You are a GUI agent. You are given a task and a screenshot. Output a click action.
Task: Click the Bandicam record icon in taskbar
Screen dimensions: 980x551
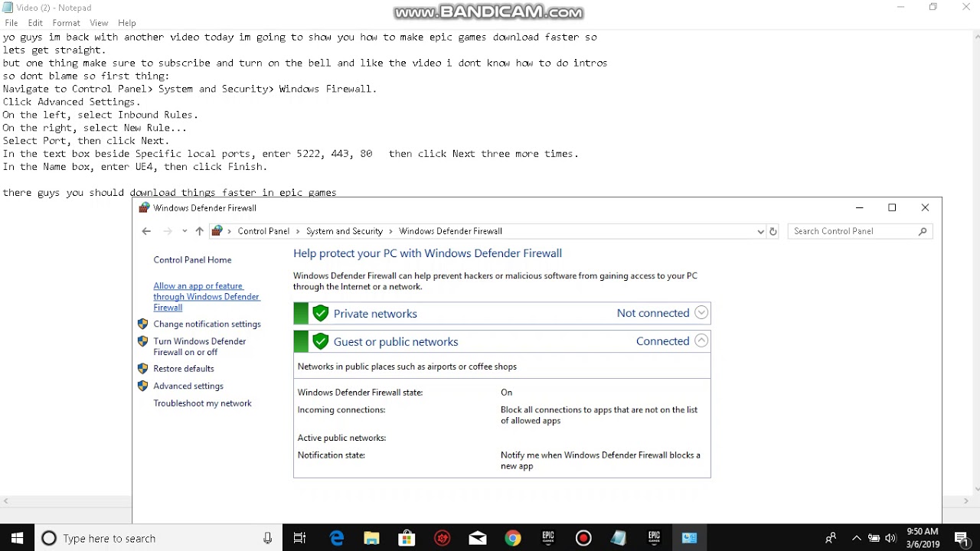(583, 538)
